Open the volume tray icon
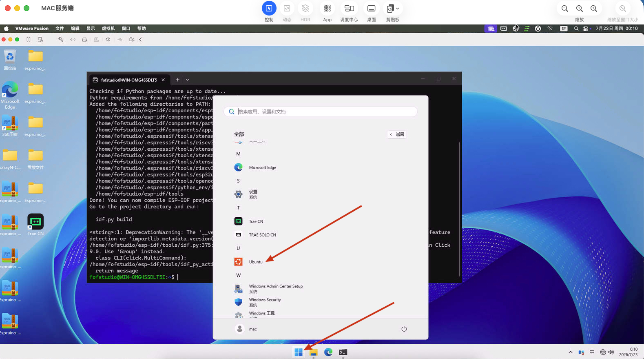This screenshot has width=644, height=359. [x=611, y=352]
